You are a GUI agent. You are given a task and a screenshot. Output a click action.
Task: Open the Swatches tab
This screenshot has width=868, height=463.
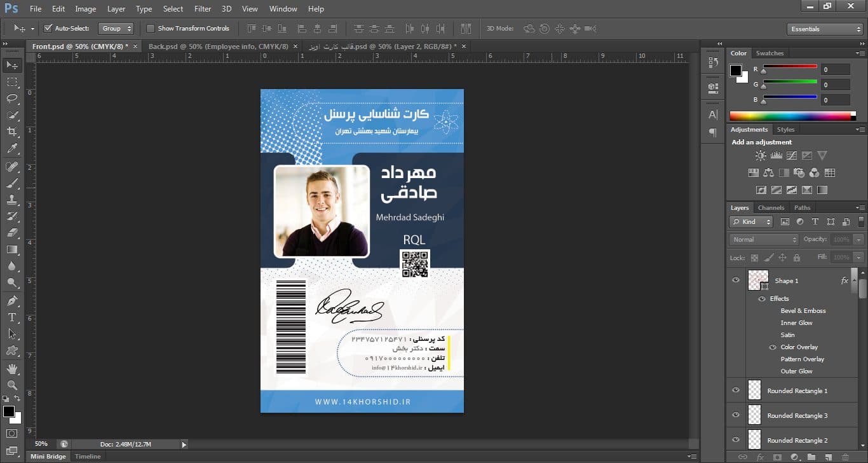click(770, 53)
